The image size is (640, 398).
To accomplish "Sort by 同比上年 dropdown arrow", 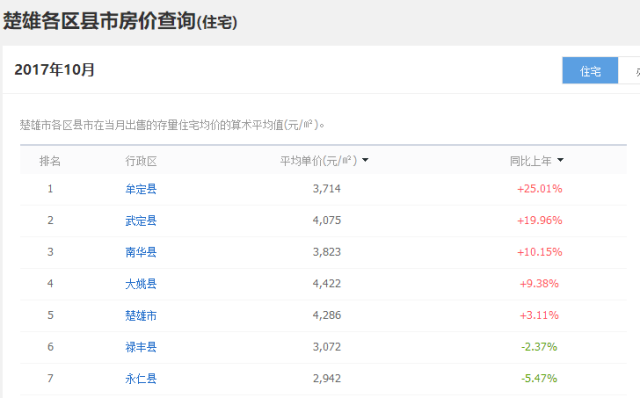I will coord(560,160).
